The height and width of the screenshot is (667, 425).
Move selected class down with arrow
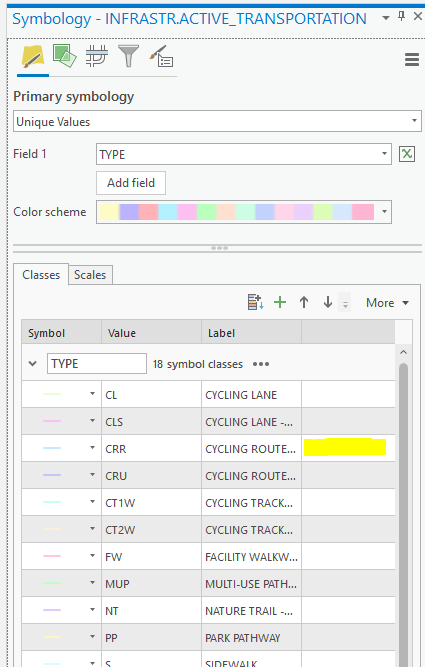[x=328, y=302]
